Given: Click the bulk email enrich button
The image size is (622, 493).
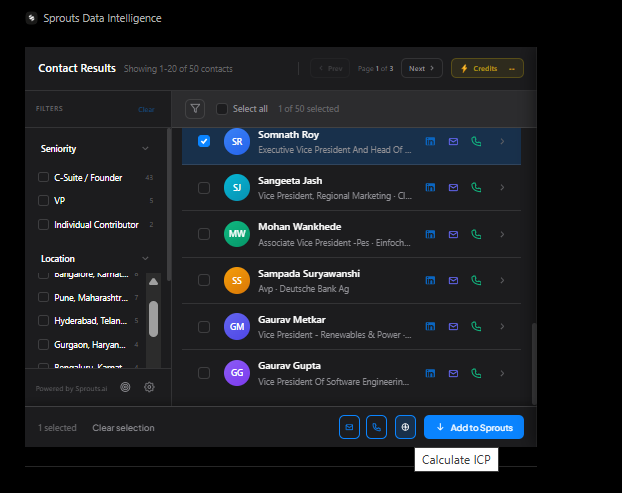Looking at the screenshot, I should 349,427.
